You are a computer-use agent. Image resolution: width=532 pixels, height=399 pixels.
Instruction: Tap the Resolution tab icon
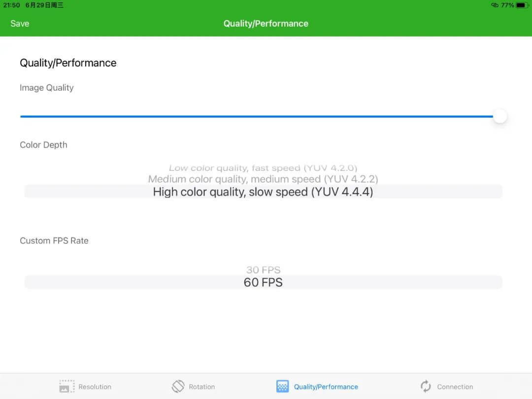coord(66,386)
